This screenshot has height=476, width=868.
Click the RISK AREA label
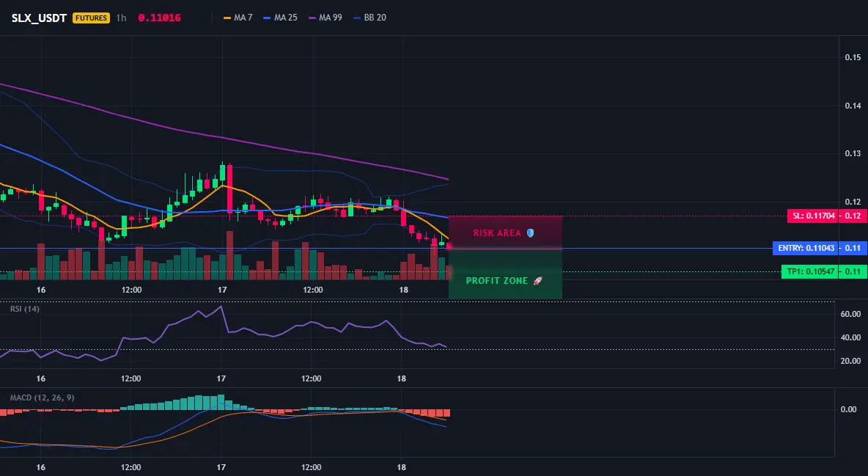(x=497, y=233)
